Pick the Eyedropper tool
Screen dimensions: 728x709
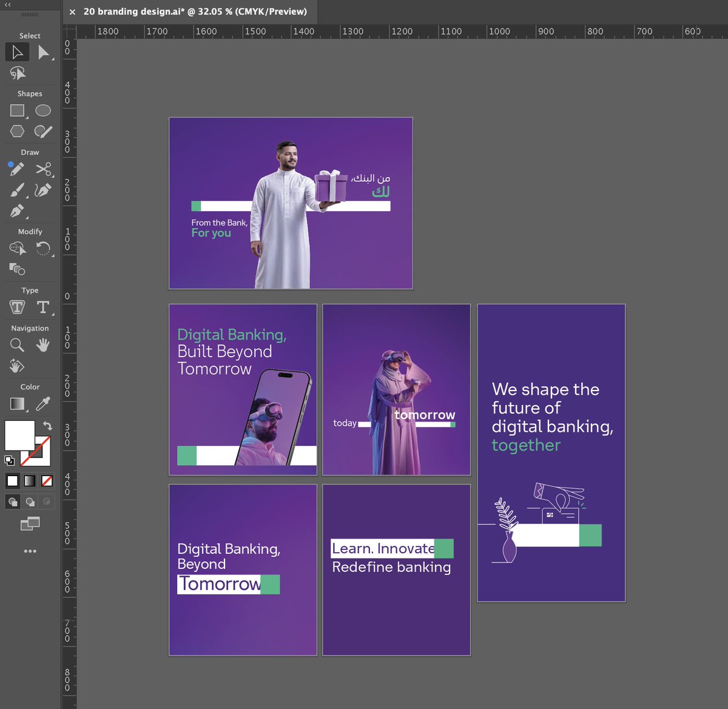[43, 403]
